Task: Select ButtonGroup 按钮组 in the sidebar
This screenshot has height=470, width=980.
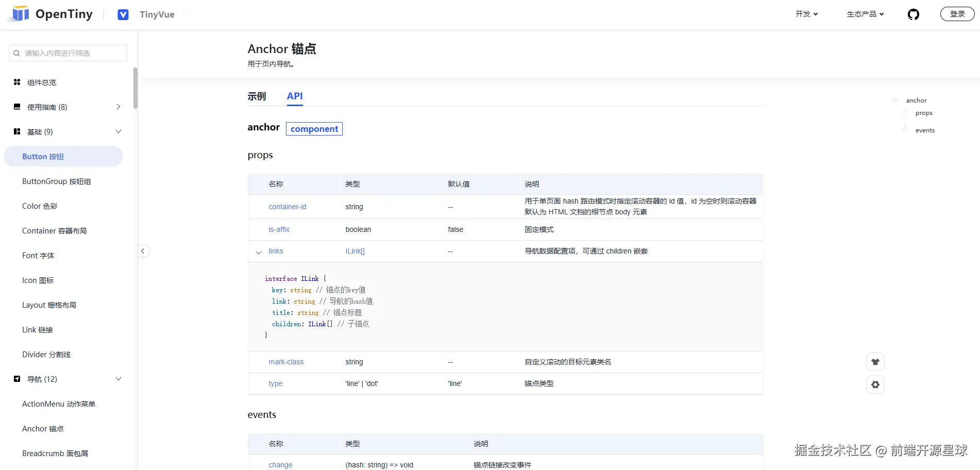Action: [x=57, y=181]
